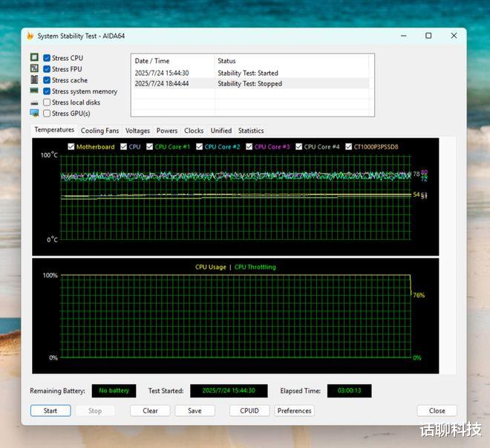Select the Temperatures tab
The width and height of the screenshot is (490, 448).
pos(54,130)
